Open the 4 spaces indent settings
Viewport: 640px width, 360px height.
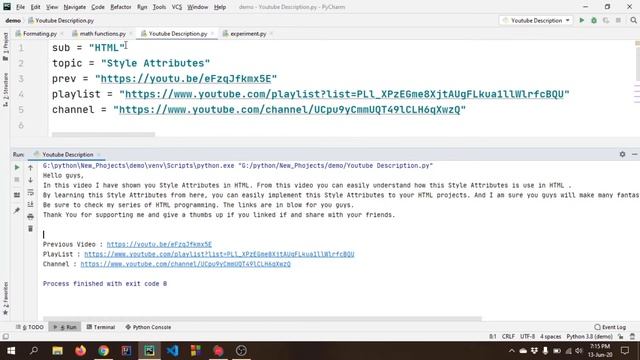[551, 337]
